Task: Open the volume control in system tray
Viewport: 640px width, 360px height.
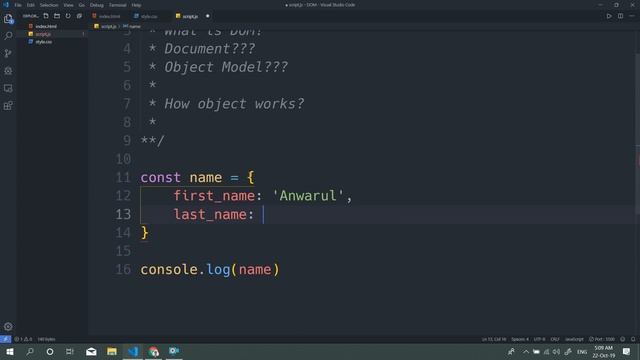Action: point(556,351)
